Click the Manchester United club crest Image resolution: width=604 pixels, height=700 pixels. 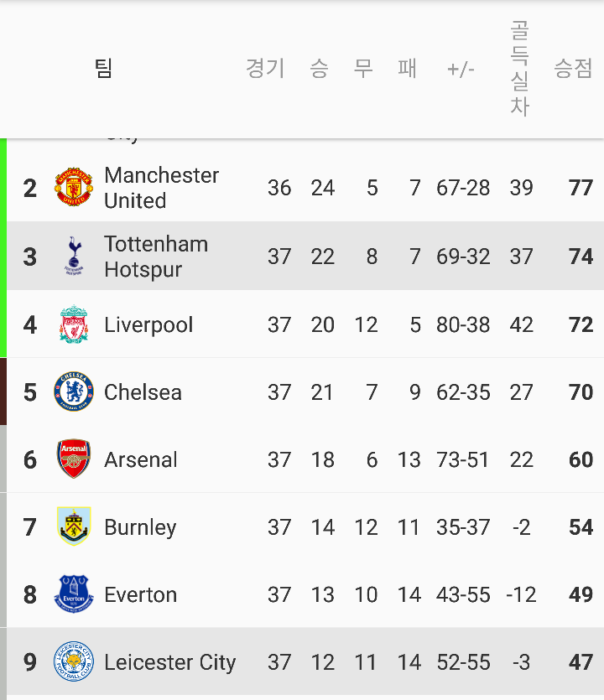pyautogui.click(x=74, y=187)
